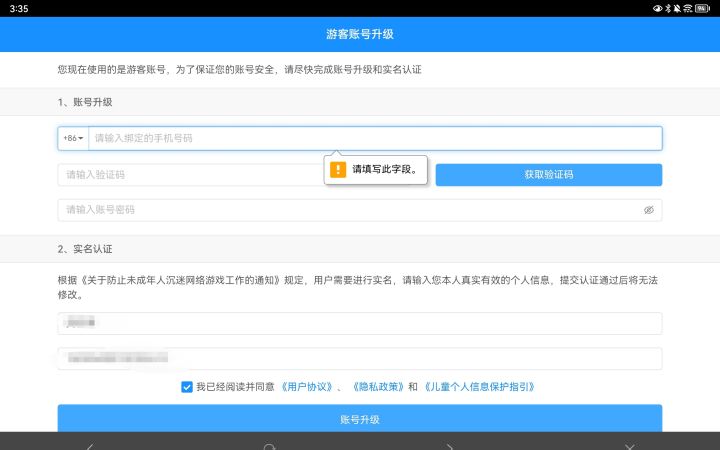
Task: Click the orange warning icon in tooltip
Action: tap(338, 169)
